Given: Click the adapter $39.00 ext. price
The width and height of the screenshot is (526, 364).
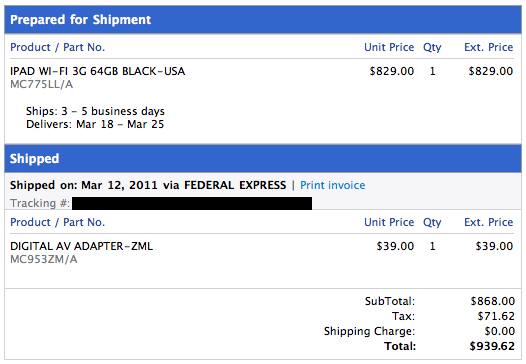Looking at the screenshot, I should 494,246.
